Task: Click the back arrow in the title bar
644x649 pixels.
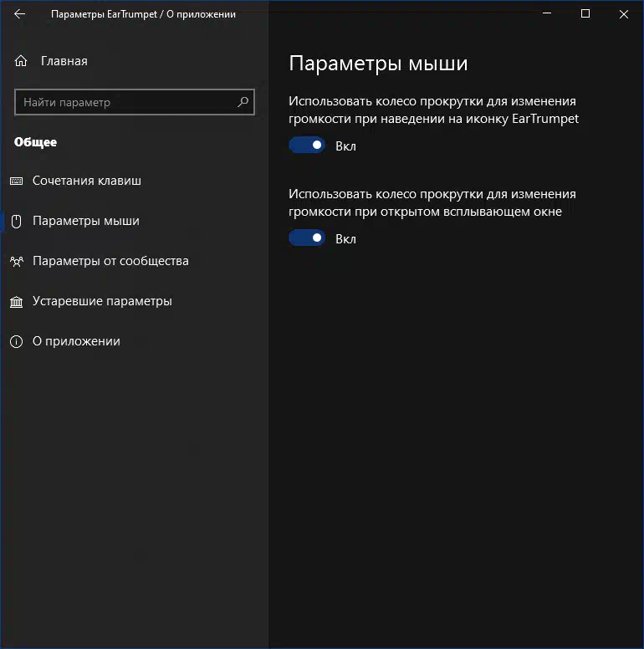Action: pyautogui.click(x=20, y=14)
